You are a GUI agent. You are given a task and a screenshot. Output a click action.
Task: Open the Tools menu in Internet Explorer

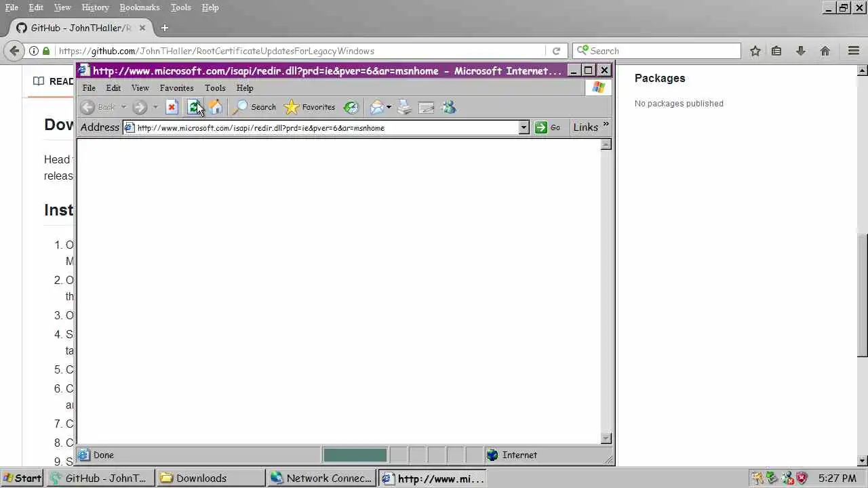[215, 88]
